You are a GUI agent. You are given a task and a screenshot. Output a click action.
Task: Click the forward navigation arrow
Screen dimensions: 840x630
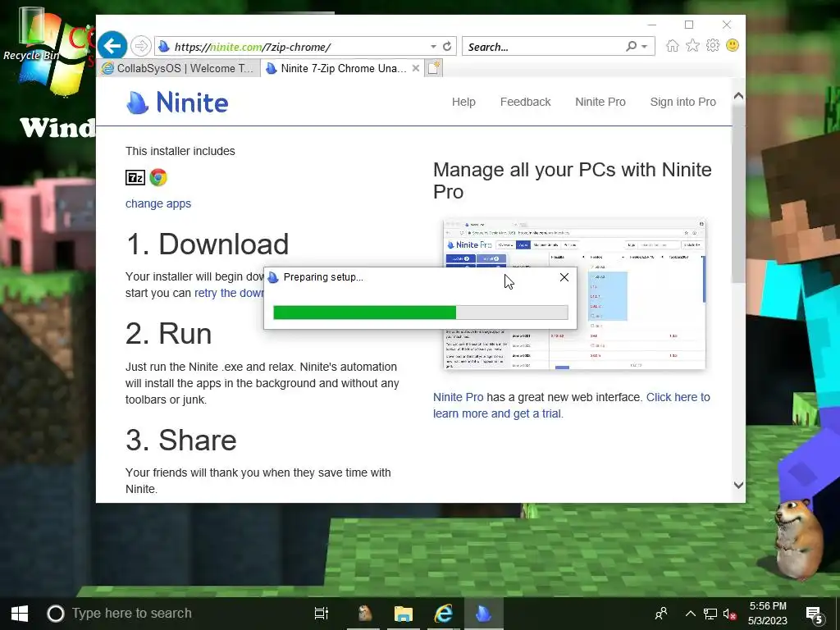tap(141, 46)
